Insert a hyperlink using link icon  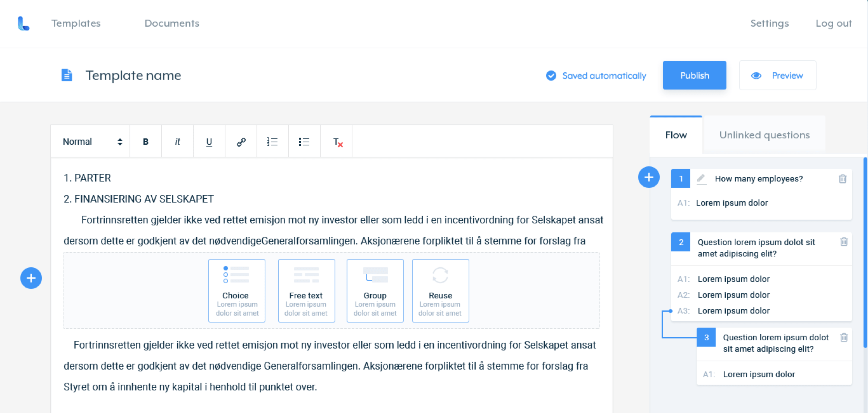pyautogui.click(x=241, y=142)
